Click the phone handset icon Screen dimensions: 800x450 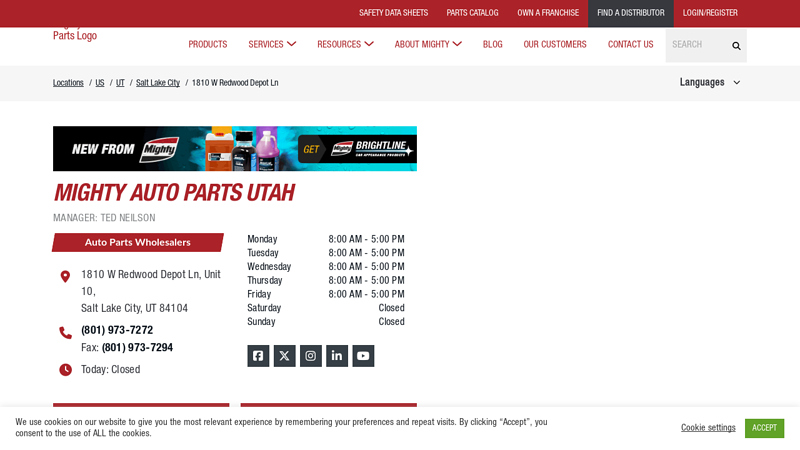[x=65, y=332]
